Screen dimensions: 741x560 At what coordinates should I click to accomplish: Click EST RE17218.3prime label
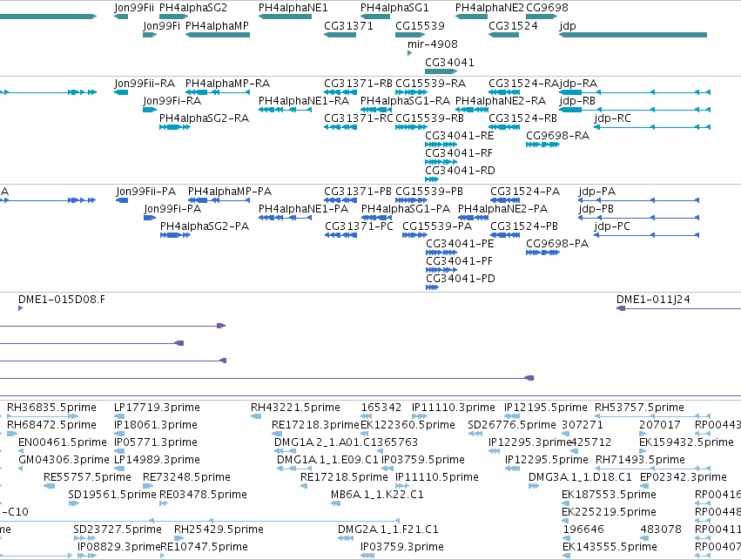(316, 425)
